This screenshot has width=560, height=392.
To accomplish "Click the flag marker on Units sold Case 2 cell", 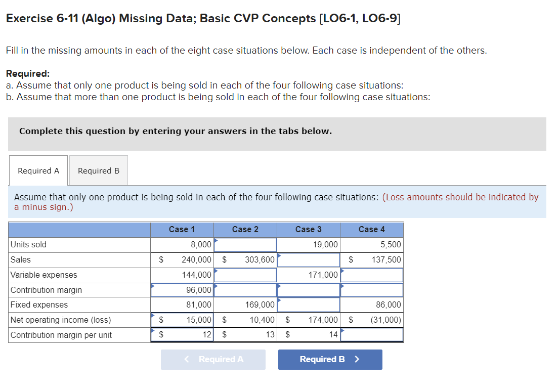I will tap(215, 241).
